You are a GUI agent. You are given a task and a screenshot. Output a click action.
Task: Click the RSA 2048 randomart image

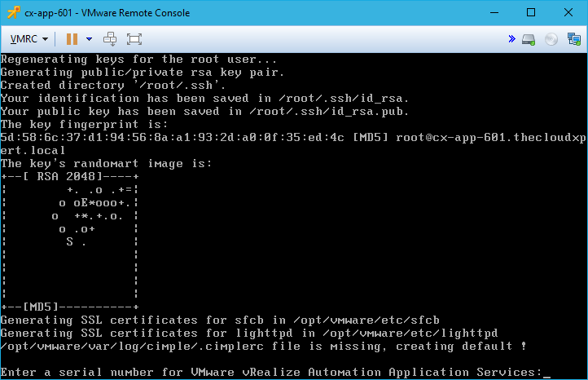[70, 241]
